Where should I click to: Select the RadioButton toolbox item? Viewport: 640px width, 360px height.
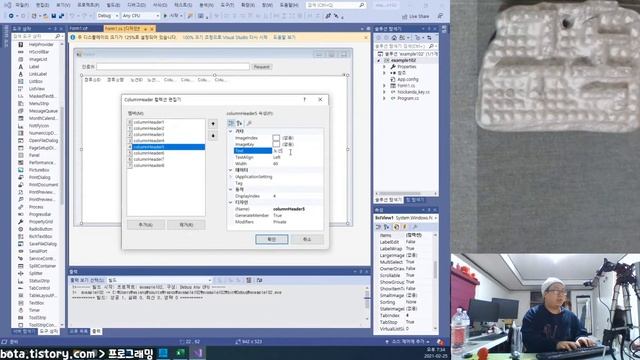coord(40,229)
